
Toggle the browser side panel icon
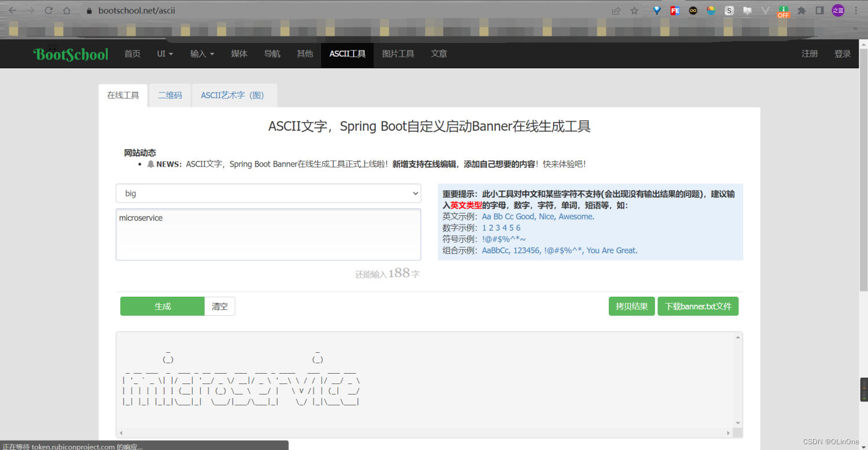pyautogui.click(x=819, y=10)
